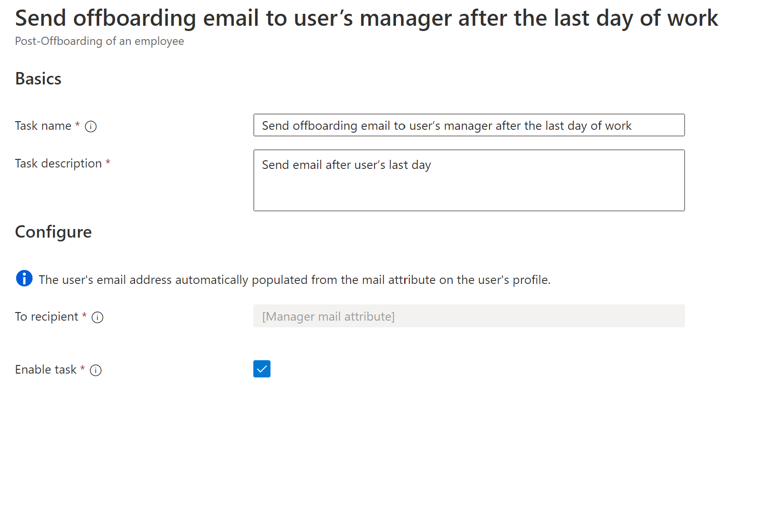Click the Enable task label
This screenshot has height=532, width=759.
[45, 370]
